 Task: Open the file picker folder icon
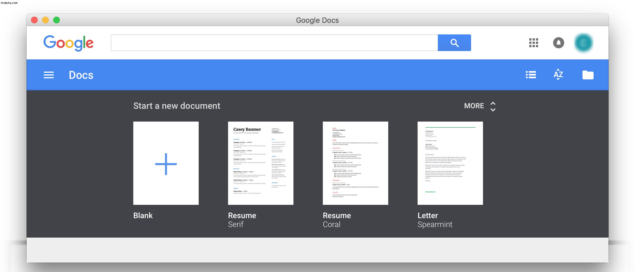point(588,75)
